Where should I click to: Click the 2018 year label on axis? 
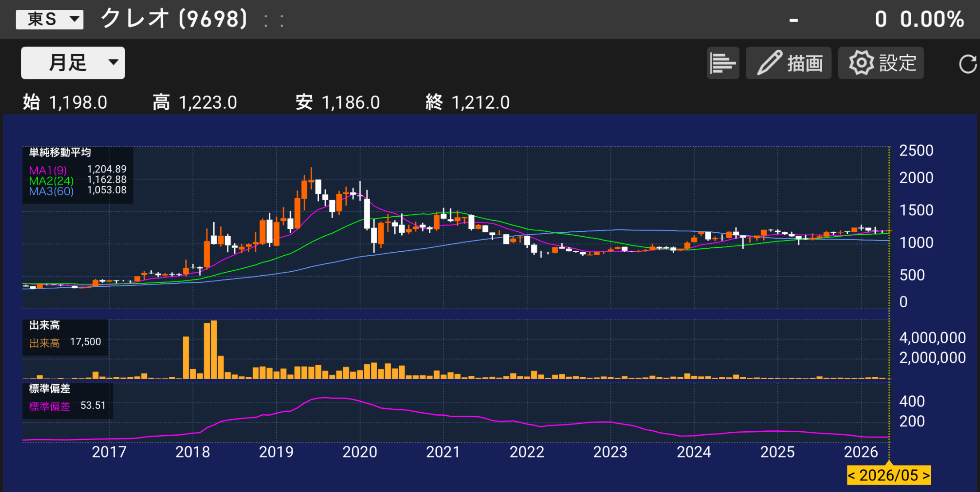coord(192,452)
